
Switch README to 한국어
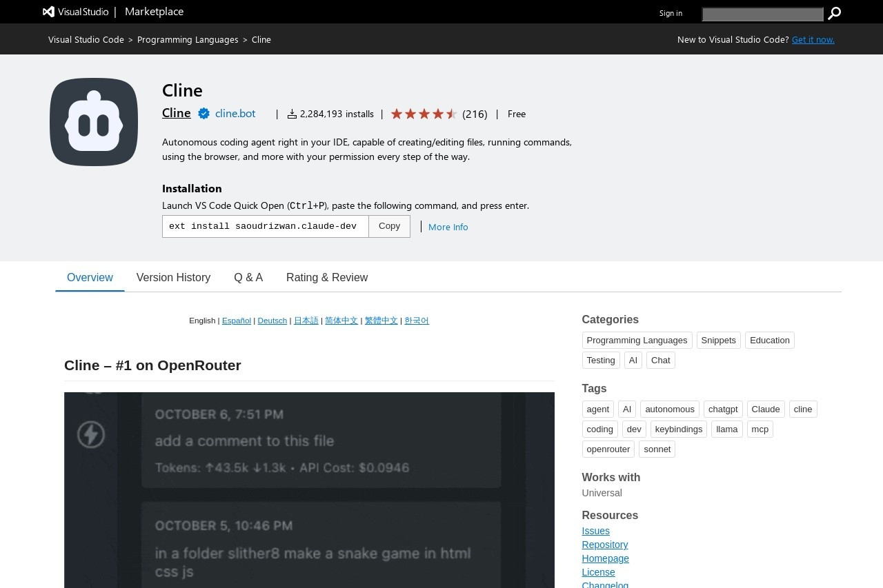[417, 321]
